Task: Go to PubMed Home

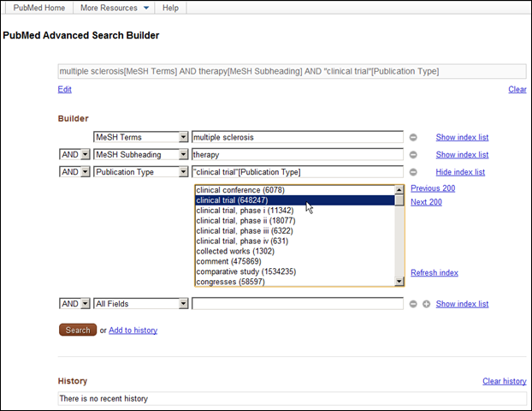Action: coord(38,8)
